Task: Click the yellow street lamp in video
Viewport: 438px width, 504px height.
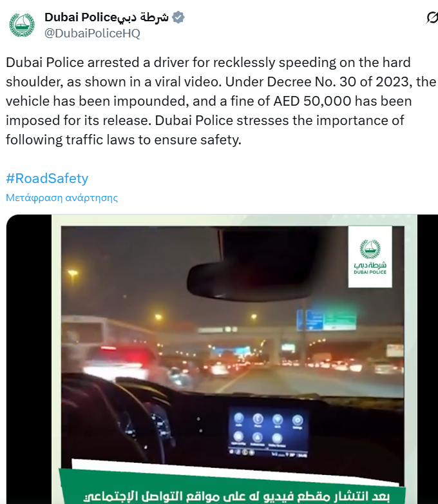Action: coord(73,273)
